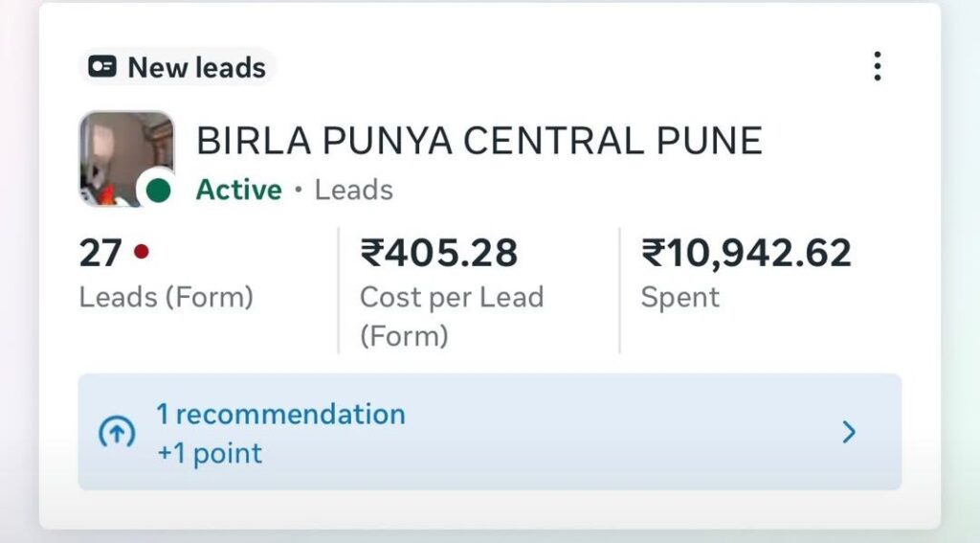
Task: Click the red dot beside 27
Action: pyautogui.click(x=142, y=253)
